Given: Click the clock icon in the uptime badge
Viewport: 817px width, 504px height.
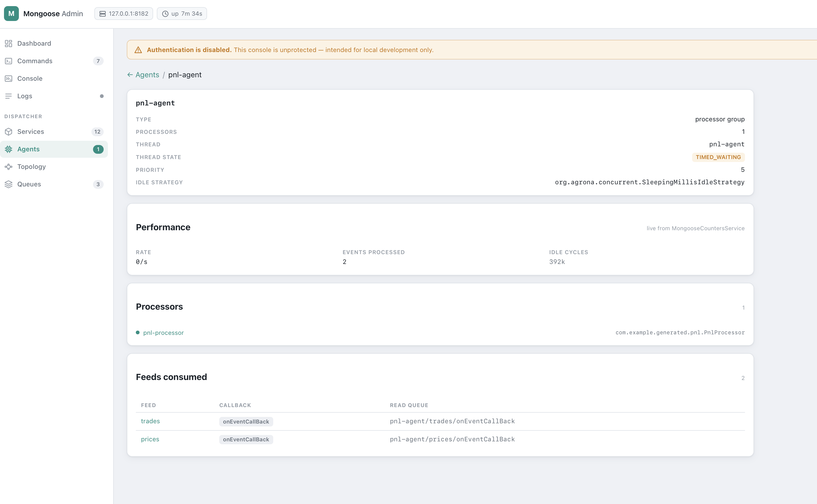Looking at the screenshot, I should pos(165,14).
